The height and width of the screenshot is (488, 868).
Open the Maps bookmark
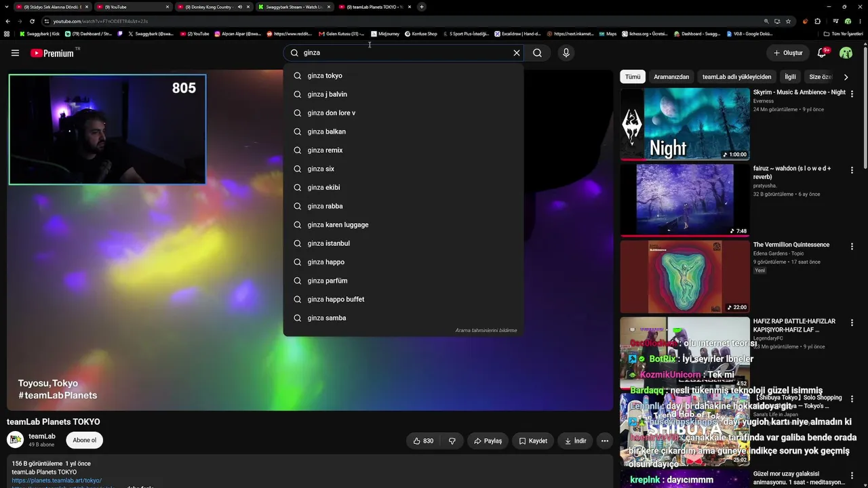pyautogui.click(x=607, y=34)
